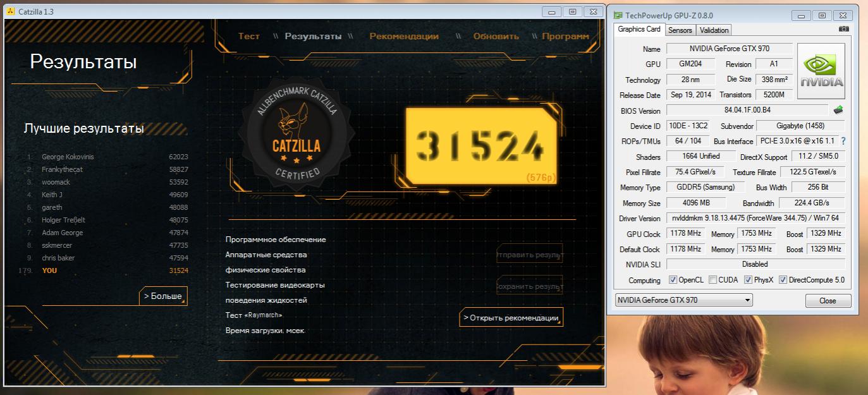The height and width of the screenshot is (395, 868).
Task: Click the NVIDIA logo in GPU-Z
Action: [821, 71]
